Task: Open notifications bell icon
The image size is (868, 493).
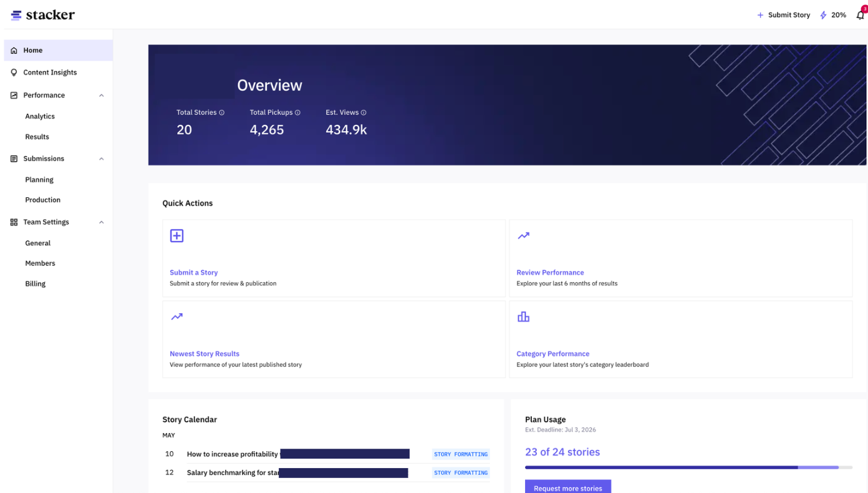Action: click(x=861, y=15)
